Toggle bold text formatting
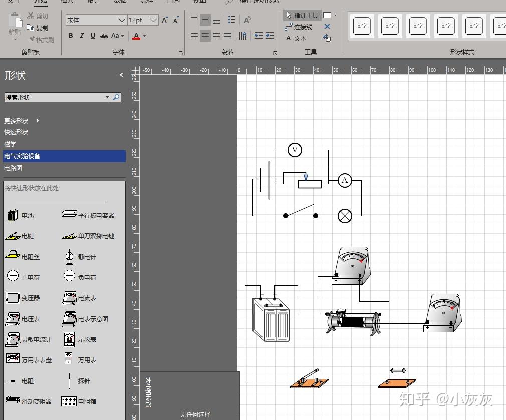This screenshot has height=420, width=506. point(71,36)
